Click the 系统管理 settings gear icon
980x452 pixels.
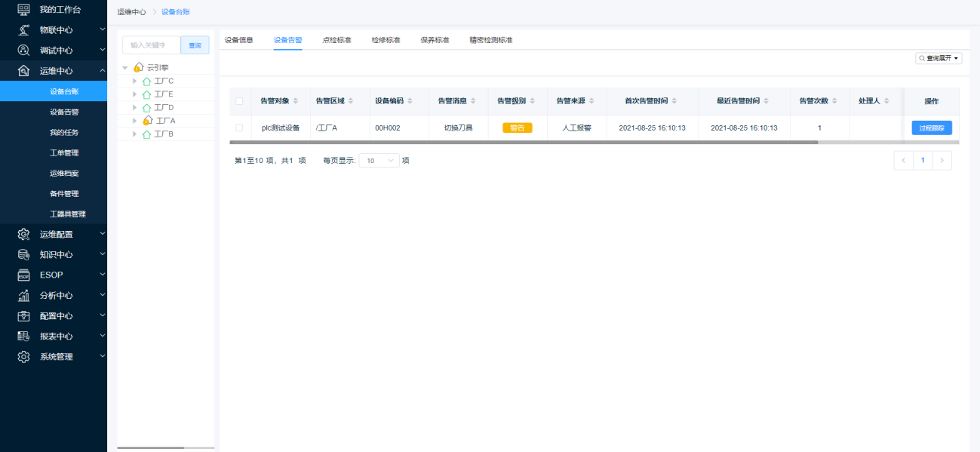23,357
